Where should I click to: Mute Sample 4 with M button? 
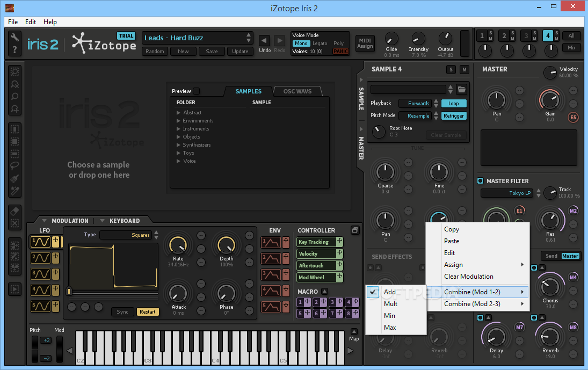pos(464,69)
